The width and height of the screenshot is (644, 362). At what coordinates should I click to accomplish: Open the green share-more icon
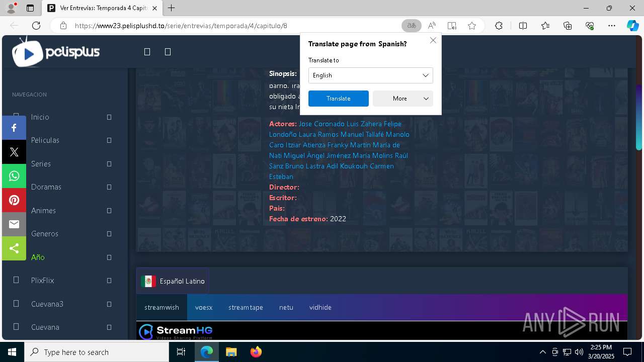pyautogui.click(x=14, y=248)
